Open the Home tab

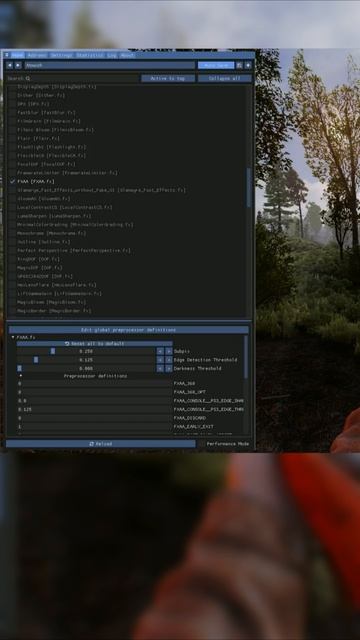coord(18,55)
